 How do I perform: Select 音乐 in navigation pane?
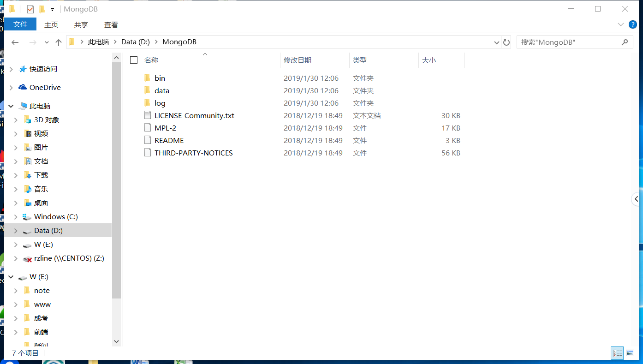41,189
